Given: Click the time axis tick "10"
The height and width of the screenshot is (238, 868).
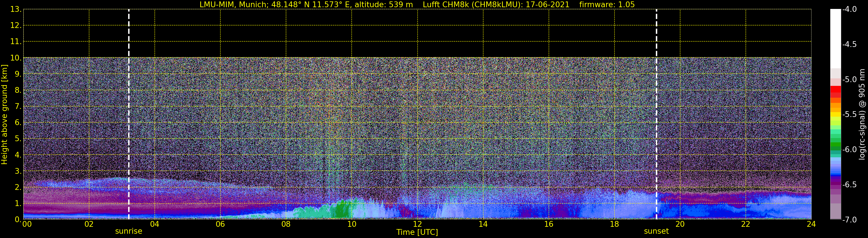Looking at the screenshot, I should click(352, 224).
